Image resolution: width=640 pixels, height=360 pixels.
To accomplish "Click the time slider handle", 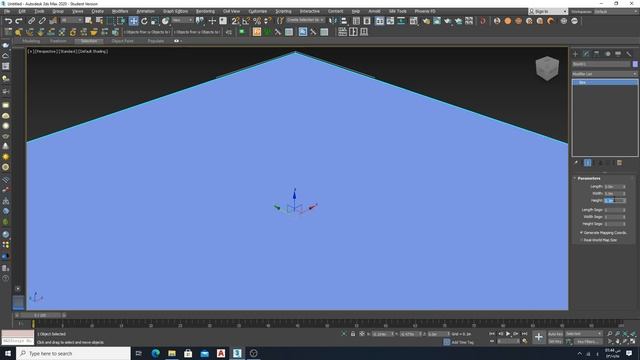I will pos(40,315).
